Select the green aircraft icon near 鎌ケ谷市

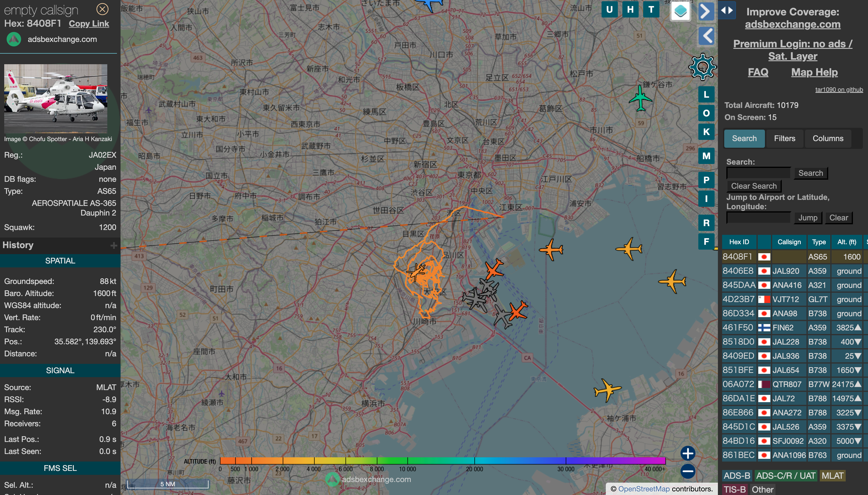tap(640, 98)
